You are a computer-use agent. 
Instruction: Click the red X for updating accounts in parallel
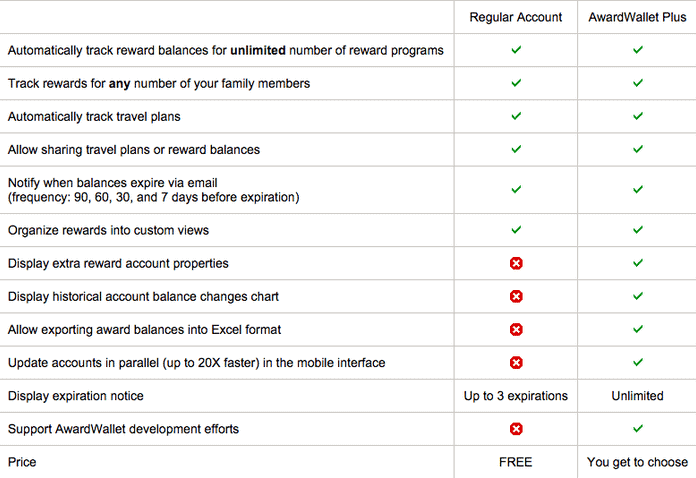click(x=516, y=362)
